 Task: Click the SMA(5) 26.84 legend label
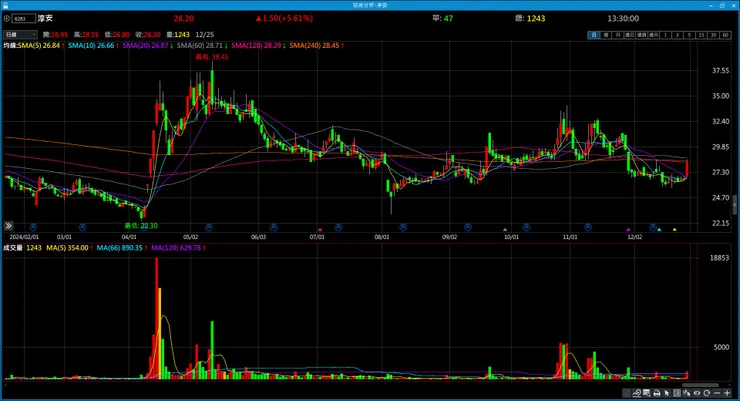pos(39,45)
